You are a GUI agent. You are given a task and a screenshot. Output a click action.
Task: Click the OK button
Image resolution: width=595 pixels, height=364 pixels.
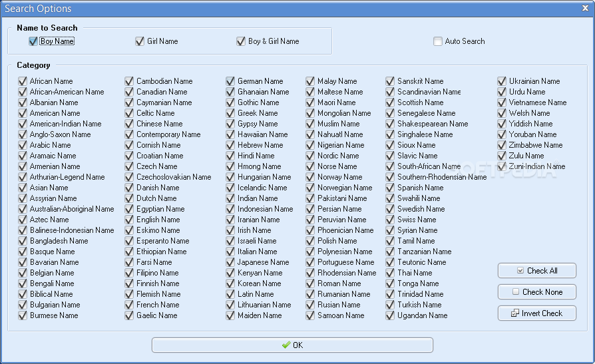point(292,345)
